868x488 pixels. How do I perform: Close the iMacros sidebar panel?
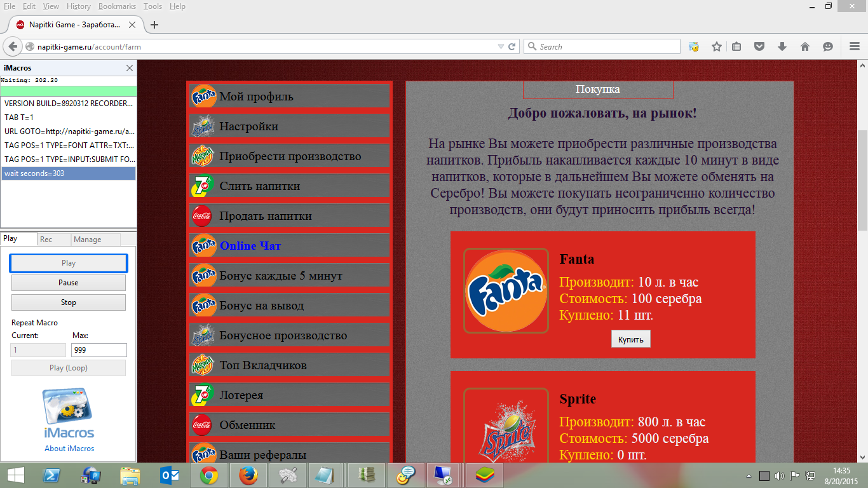click(130, 68)
